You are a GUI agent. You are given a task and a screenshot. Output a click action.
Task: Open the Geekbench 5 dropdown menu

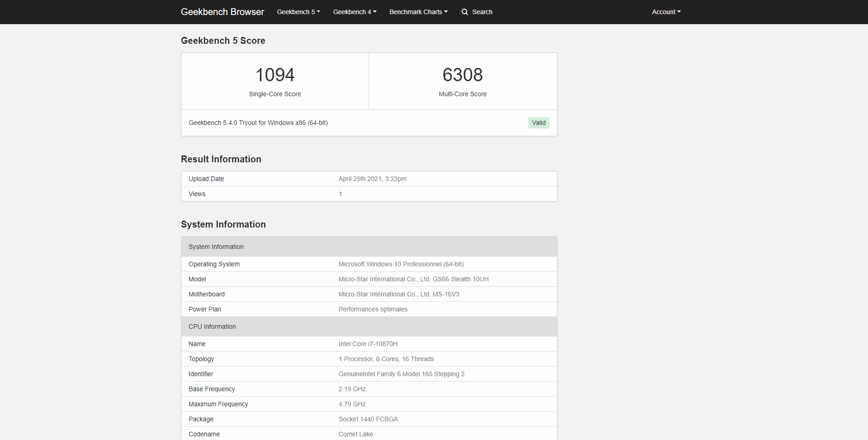[298, 12]
